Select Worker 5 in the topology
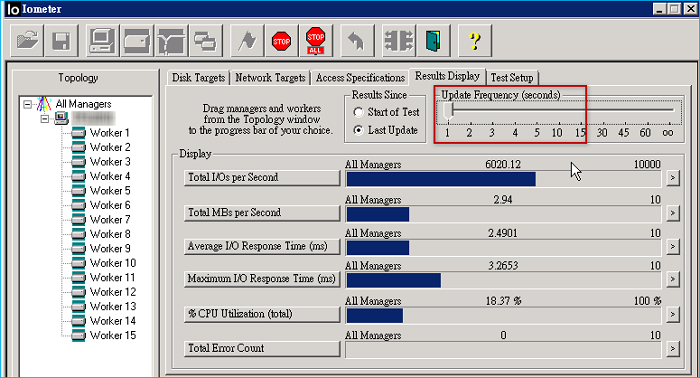Screen dimensions: 700x378 coord(110,191)
